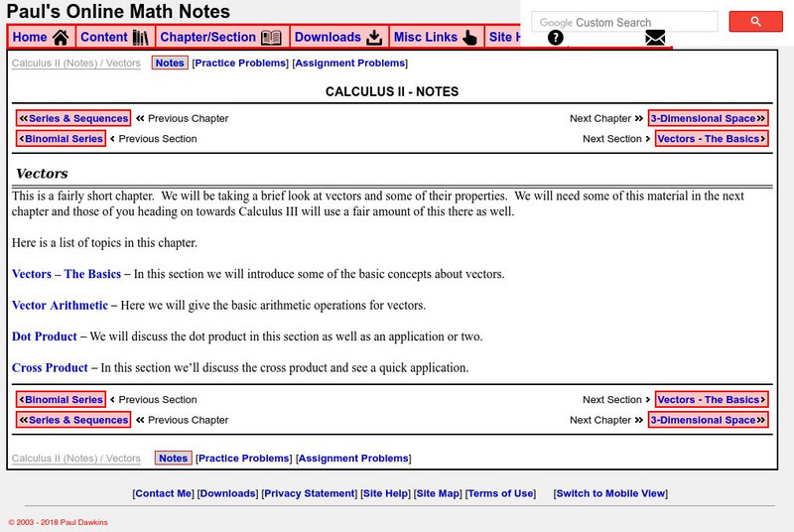Open Downloads footer link

[x=228, y=493]
